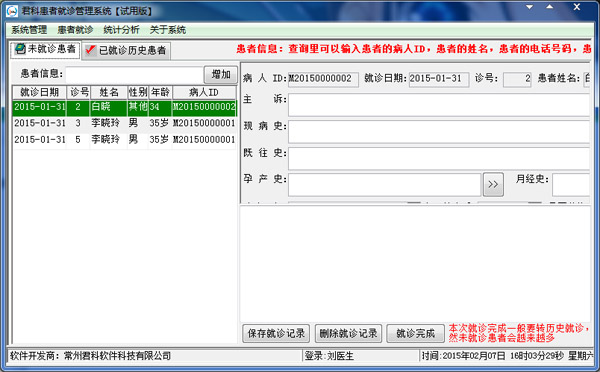
Task: Sort by 诊号 column header
Action: [79, 92]
